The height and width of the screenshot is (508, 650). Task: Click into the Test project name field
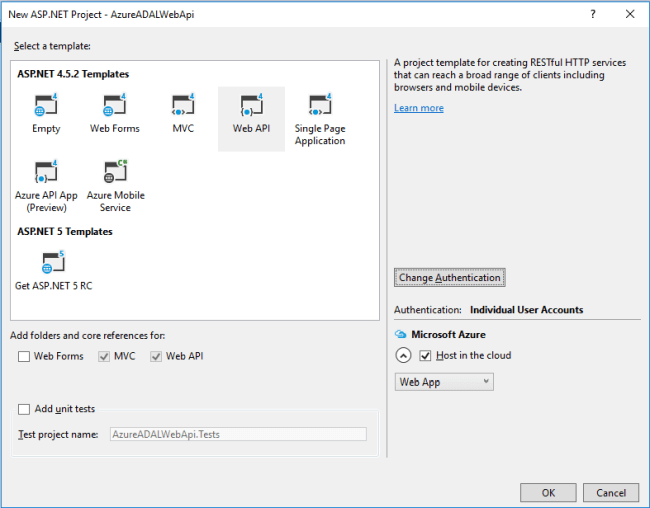coord(238,434)
